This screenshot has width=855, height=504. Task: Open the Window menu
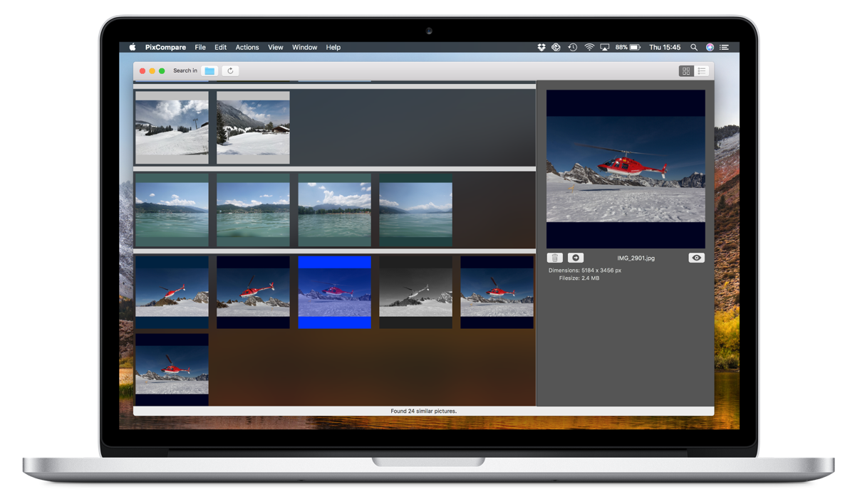(304, 47)
